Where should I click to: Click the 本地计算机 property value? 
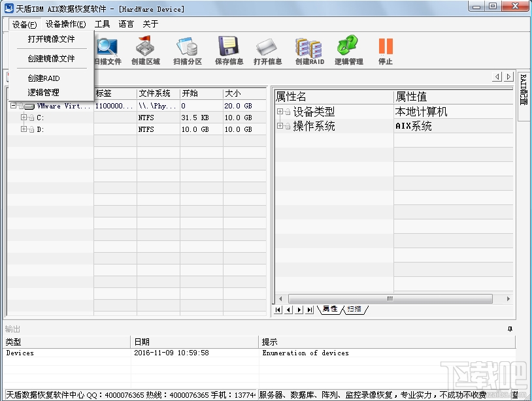[421, 111]
